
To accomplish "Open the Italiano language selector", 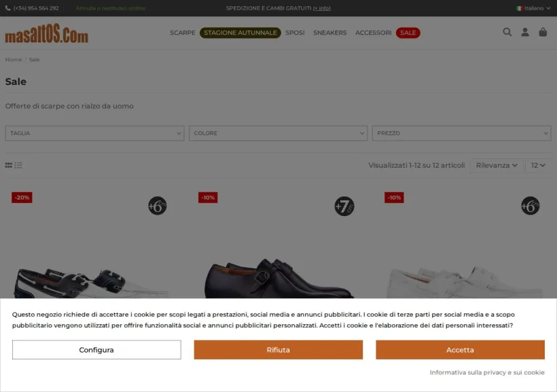I will point(533,8).
